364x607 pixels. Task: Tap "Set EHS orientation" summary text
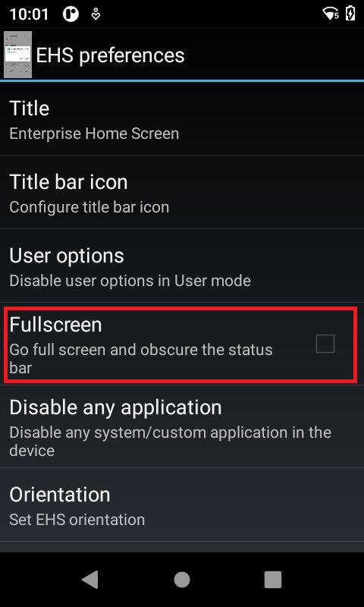[77, 519]
